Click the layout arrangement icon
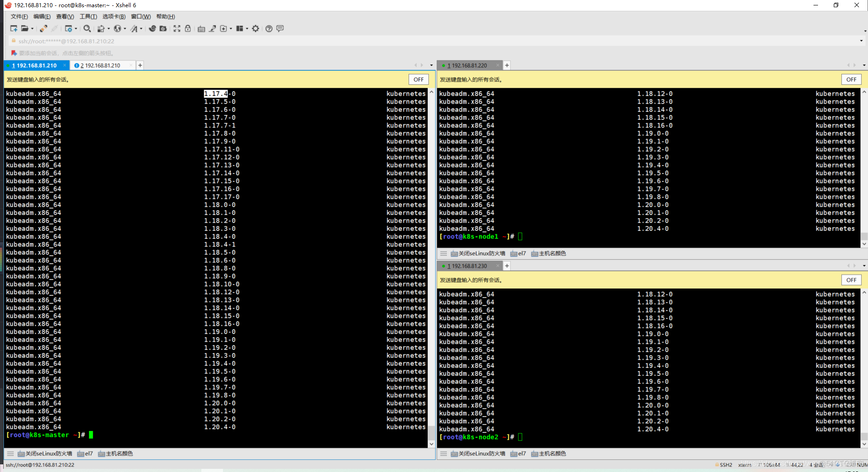868x472 pixels. tap(240, 28)
